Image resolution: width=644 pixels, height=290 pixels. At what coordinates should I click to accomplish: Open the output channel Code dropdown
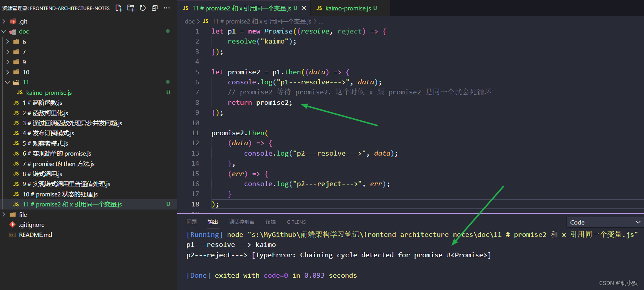(605, 222)
